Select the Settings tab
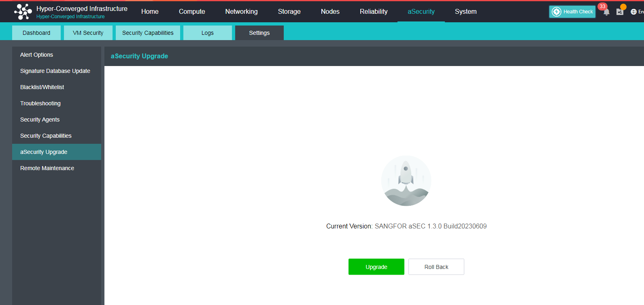 [259, 33]
